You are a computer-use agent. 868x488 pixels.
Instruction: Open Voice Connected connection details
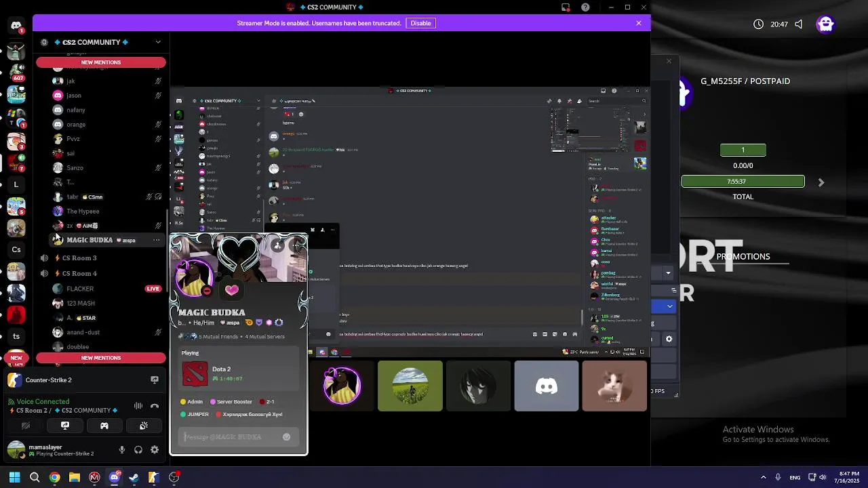(x=43, y=402)
